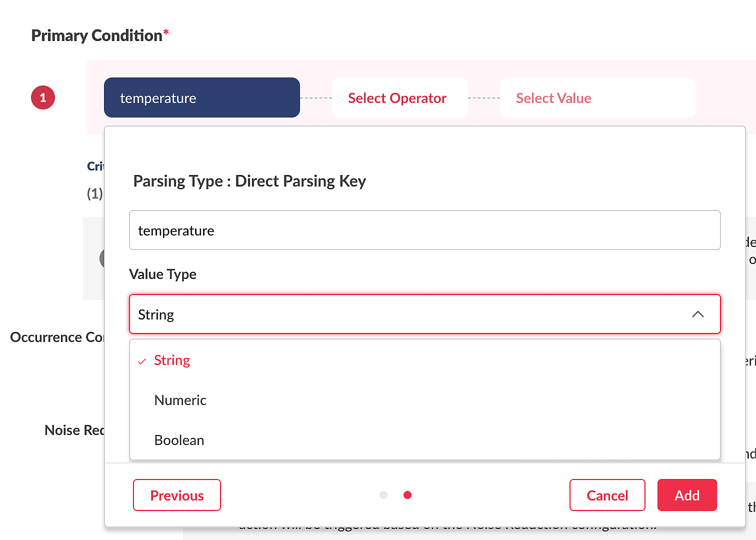Click the red step number 1 badge
Screen dimensions: 756x540
coord(43,97)
